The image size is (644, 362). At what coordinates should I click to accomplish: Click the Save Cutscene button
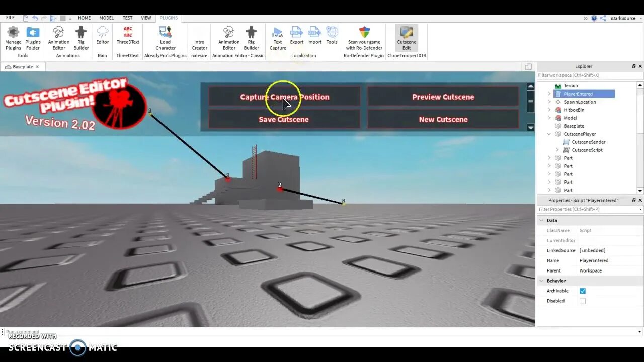click(284, 119)
